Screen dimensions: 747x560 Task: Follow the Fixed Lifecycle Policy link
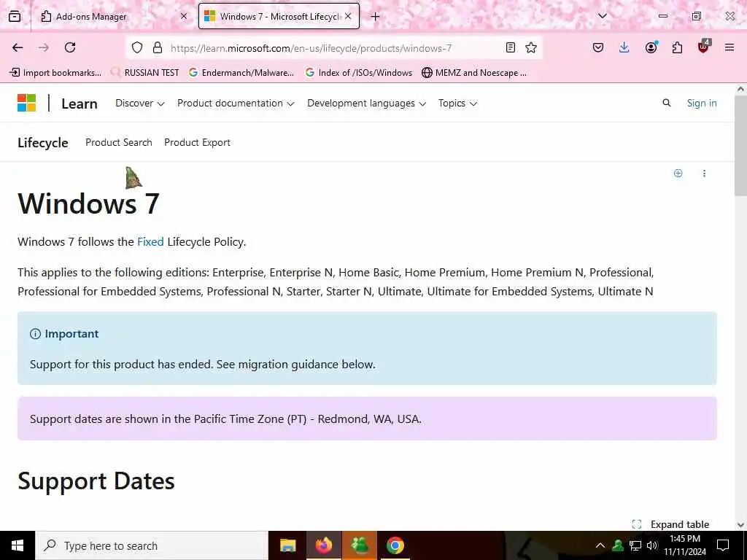(150, 242)
